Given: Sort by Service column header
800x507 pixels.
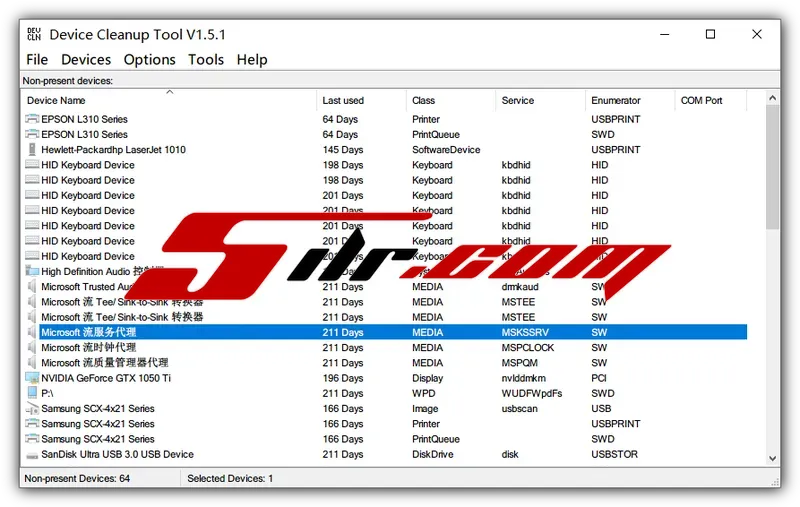Looking at the screenshot, I should (x=540, y=100).
